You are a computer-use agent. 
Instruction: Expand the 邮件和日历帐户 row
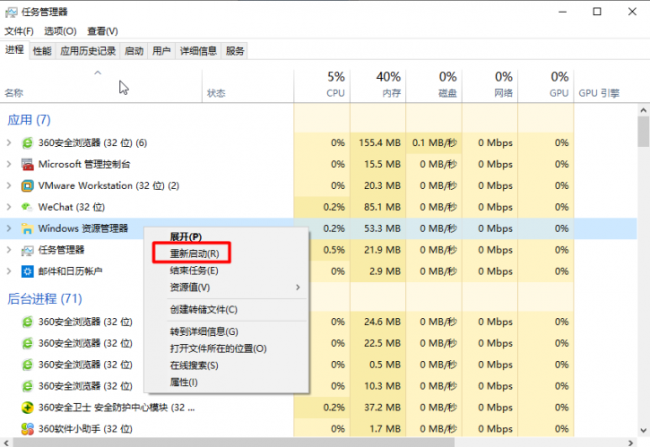click(9, 272)
